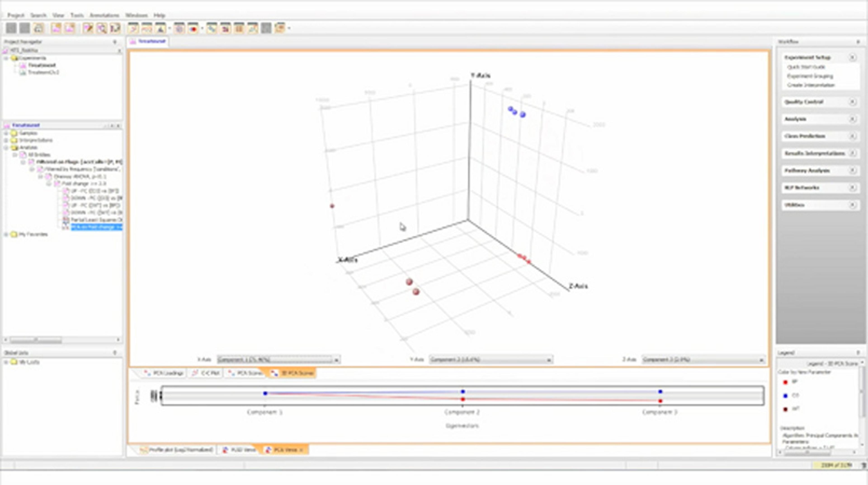Collapse the Experiment Setup workflow section
The height and width of the screenshot is (485, 868).
[x=852, y=58]
